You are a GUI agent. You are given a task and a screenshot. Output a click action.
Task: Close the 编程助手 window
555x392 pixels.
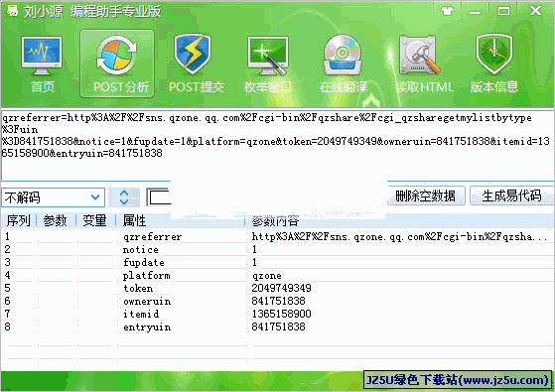pyautogui.click(x=535, y=11)
